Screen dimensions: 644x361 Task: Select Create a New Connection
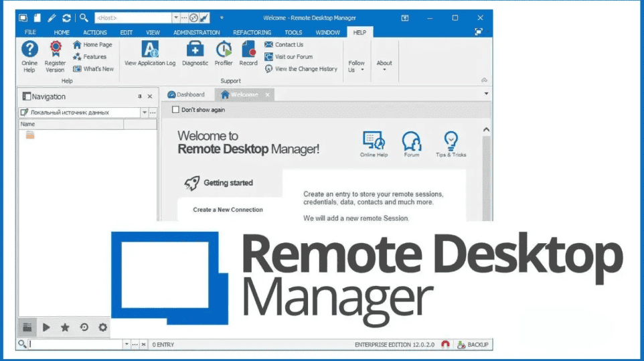coord(228,210)
